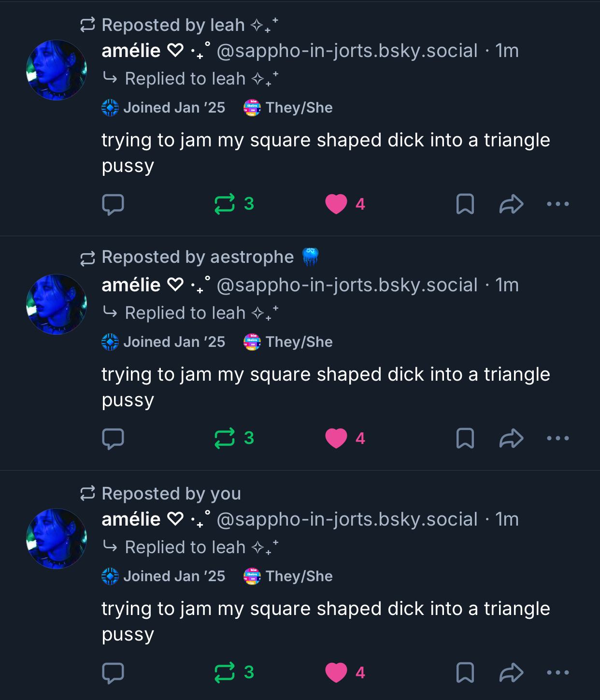Screen dimensions: 600x700
Task: Share the post reposted by leah
Action: (511, 204)
